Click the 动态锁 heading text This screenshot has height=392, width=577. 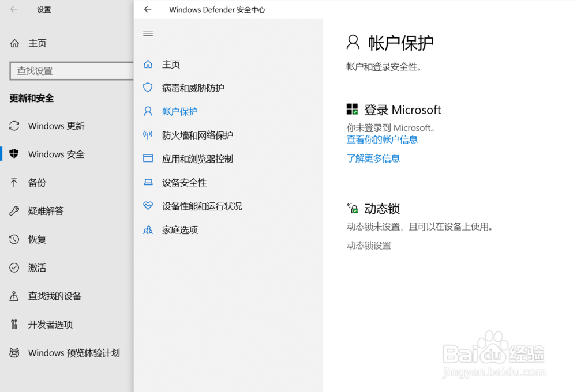(382, 209)
